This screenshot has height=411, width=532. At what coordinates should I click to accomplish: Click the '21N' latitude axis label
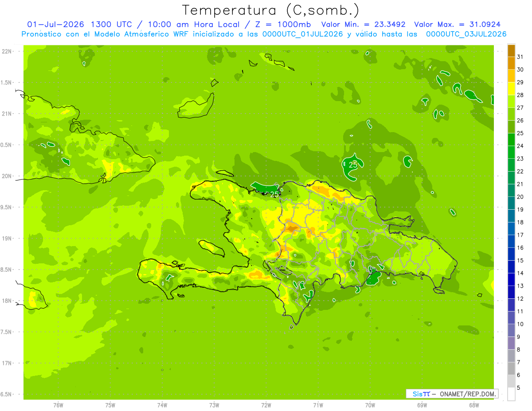(7, 114)
